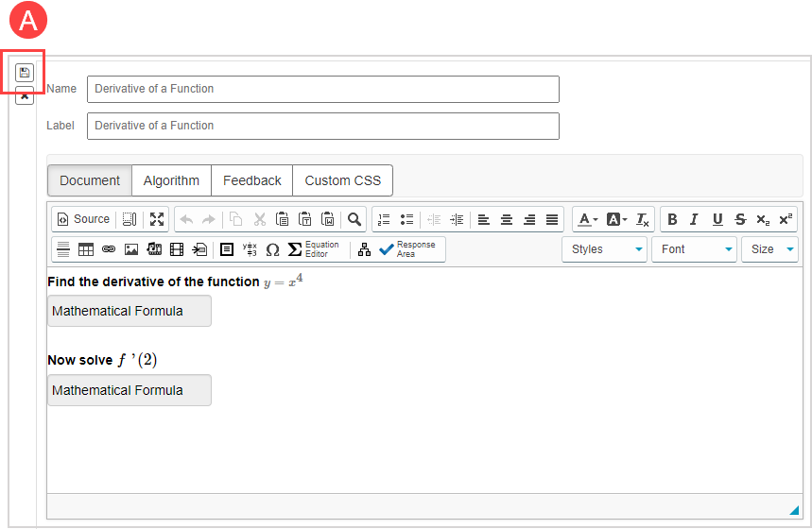Insert a table into the document
The height and width of the screenshot is (529, 812).
tap(86, 249)
